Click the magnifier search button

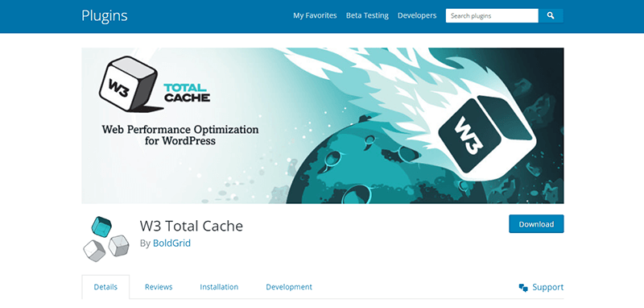click(x=551, y=16)
